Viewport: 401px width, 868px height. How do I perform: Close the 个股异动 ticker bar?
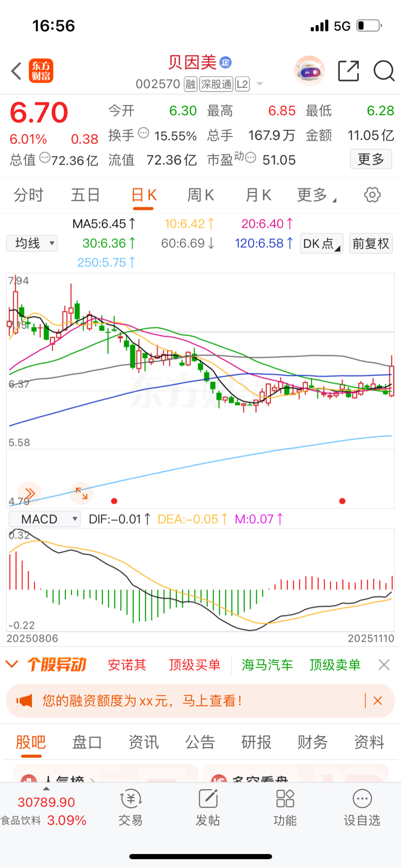pos(384,664)
